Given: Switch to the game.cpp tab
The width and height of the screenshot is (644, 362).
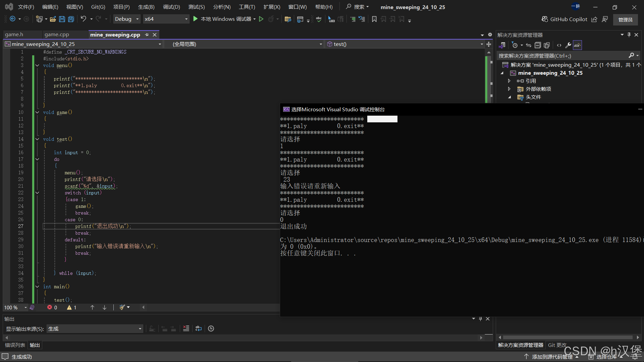Looking at the screenshot, I should pos(57,35).
